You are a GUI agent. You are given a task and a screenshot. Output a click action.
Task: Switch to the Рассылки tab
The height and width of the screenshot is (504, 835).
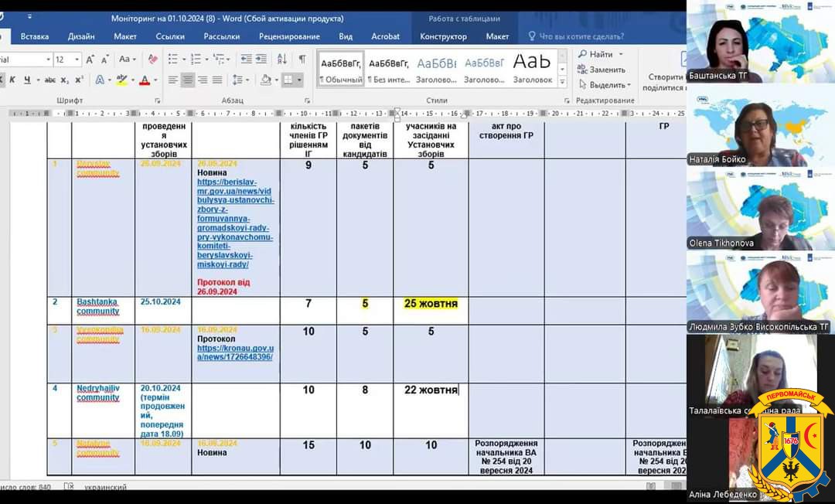[x=222, y=37]
